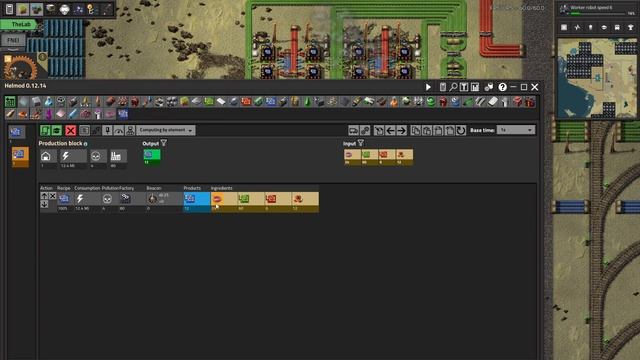Screen dimensions: 640x360
Task: Click the copy pages toolbar icon
Action: [416, 130]
